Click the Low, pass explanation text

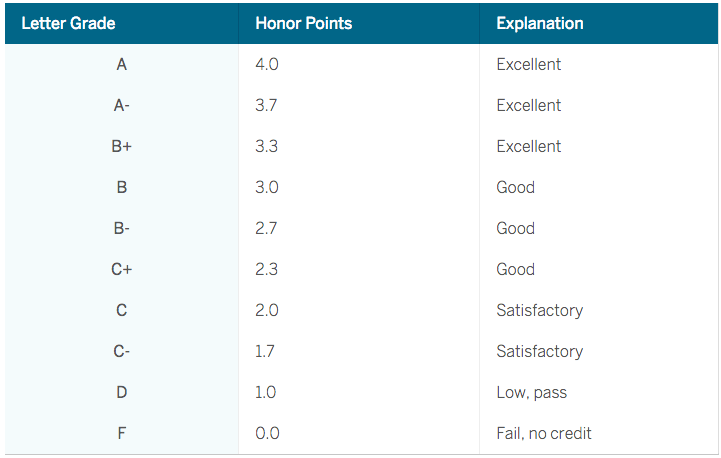(532, 393)
